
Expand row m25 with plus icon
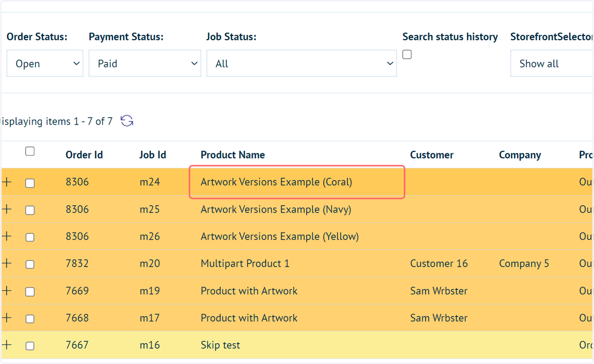click(x=6, y=209)
